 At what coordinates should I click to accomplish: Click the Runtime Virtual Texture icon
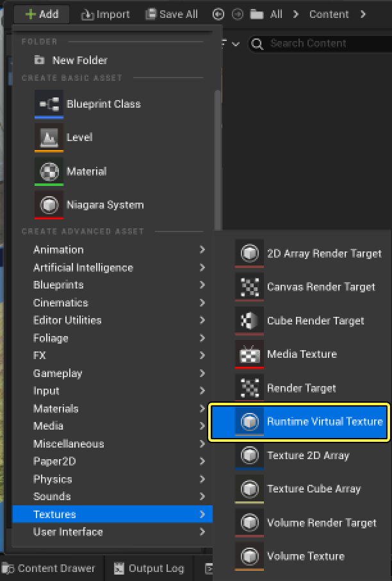pos(250,422)
